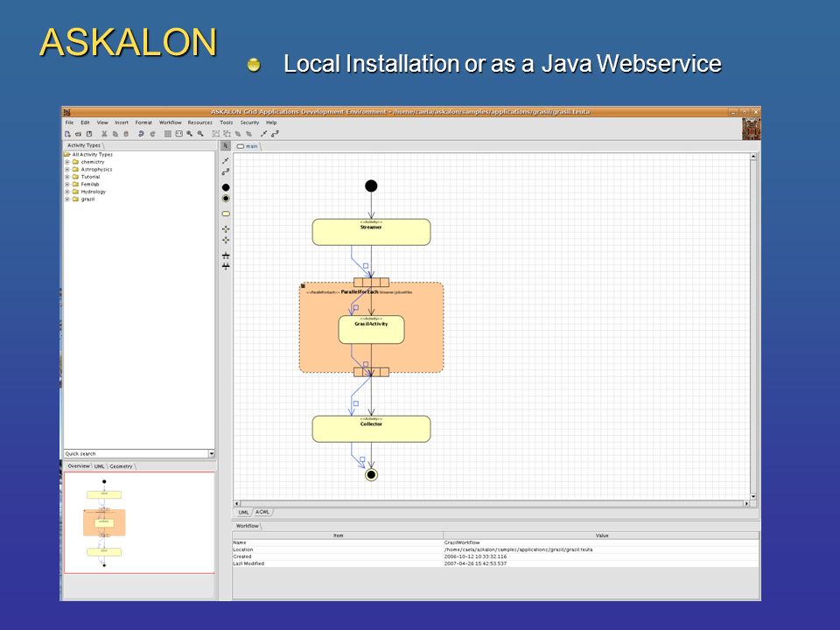The width and height of the screenshot is (840, 630).
Task: Click inside the Quick search field
Action: pyautogui.click(x=136, y=454)
